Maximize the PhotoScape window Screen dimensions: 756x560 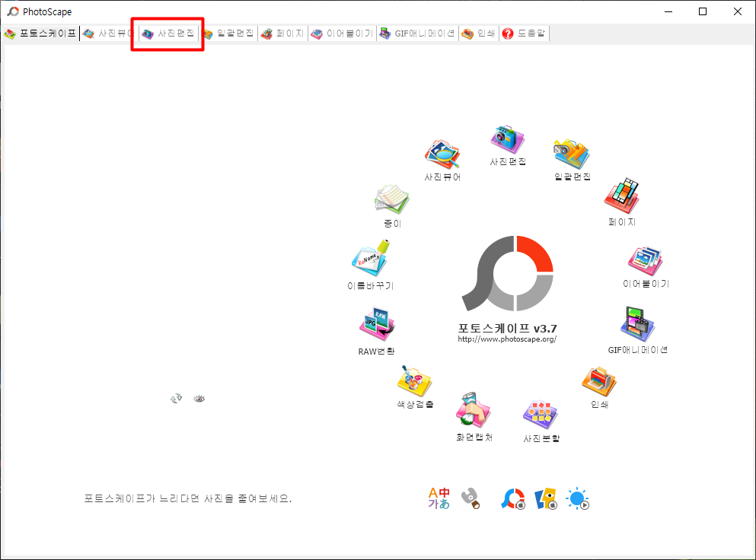pyautogui.click(x=703, y=11)
